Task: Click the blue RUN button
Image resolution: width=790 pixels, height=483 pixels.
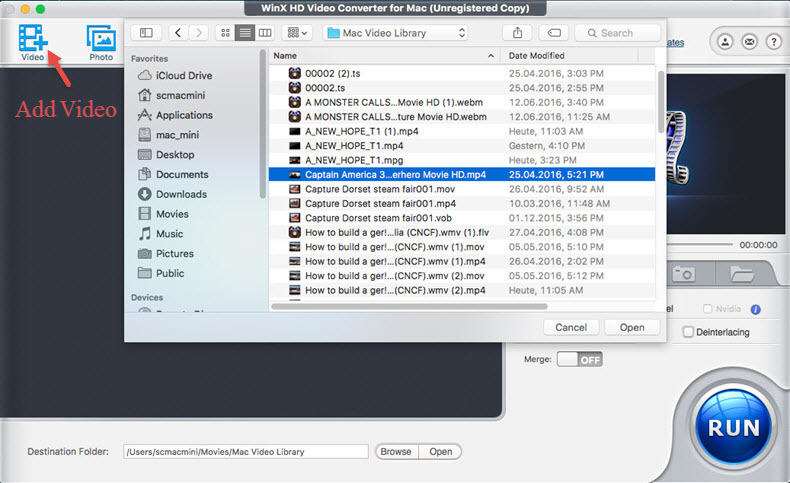Action: pyautogui.click(x=734, y=427)
